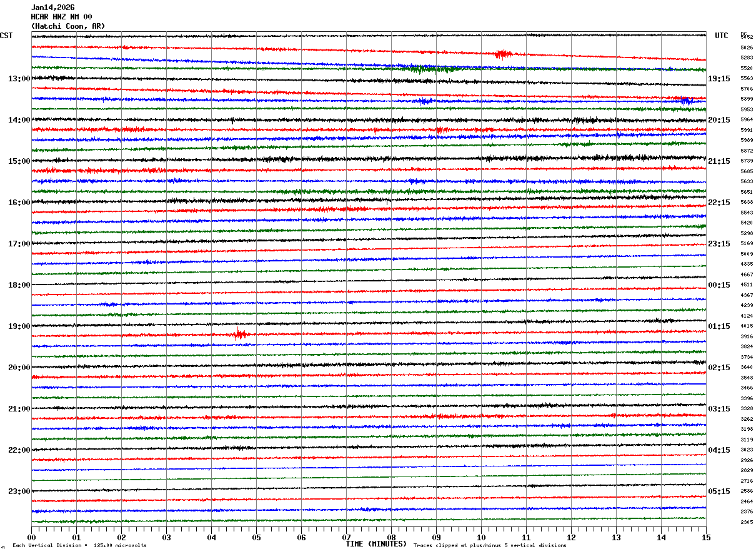Click the 'TIME (MINUTES)' axis title
Viewport: 756px width, 554px height.
click(376, 544)
